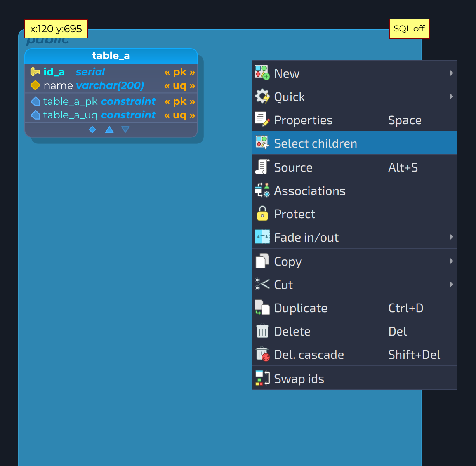Click the up triangle pager on table_a
Viewport: 476px width, 466px height.
click(x=109, y=129)
